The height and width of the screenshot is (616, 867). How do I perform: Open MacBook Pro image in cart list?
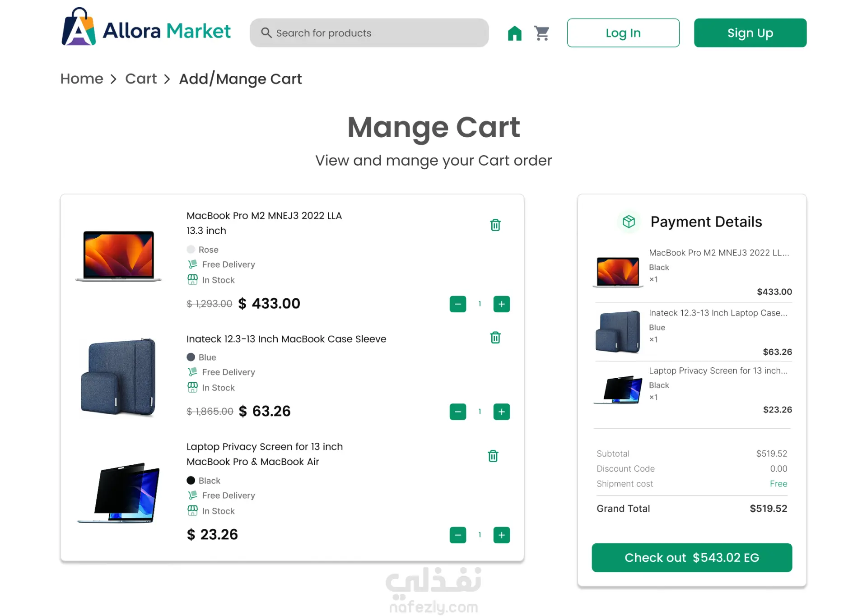(118, 255)
